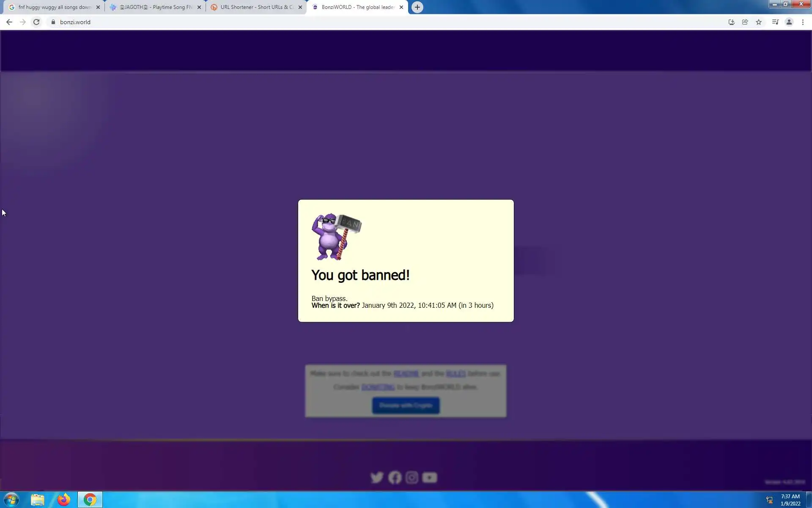Open Firefox from the taskbar
812x508 pixels.
point(64,500)
